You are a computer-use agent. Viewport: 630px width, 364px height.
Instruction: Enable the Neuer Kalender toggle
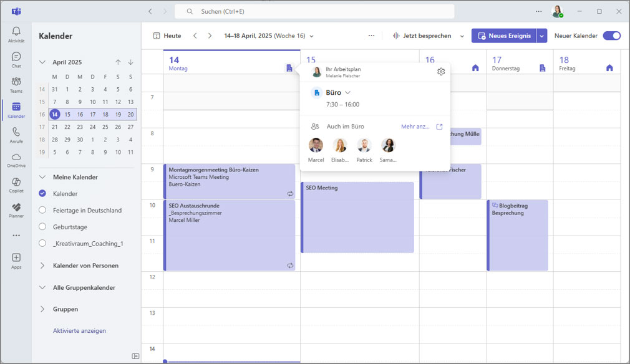coord(612,36)
